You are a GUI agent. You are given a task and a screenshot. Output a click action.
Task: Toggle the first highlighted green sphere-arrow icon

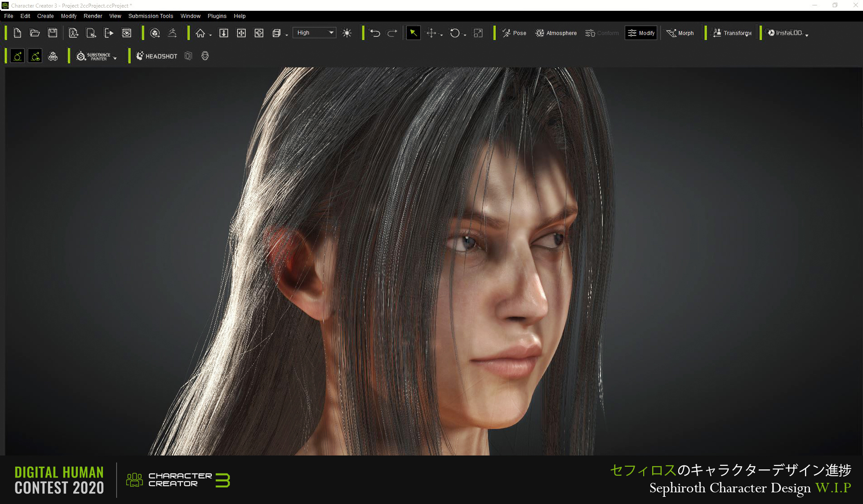(18, 56)
